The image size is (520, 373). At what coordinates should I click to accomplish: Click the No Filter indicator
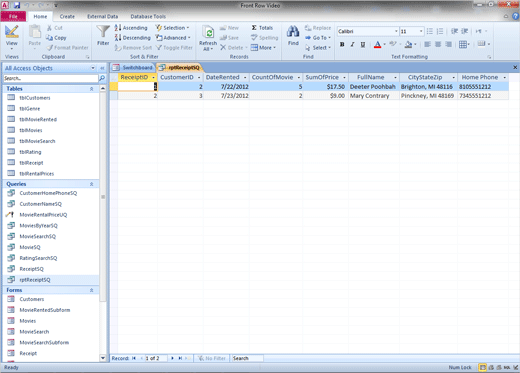[x=212, y=358]
